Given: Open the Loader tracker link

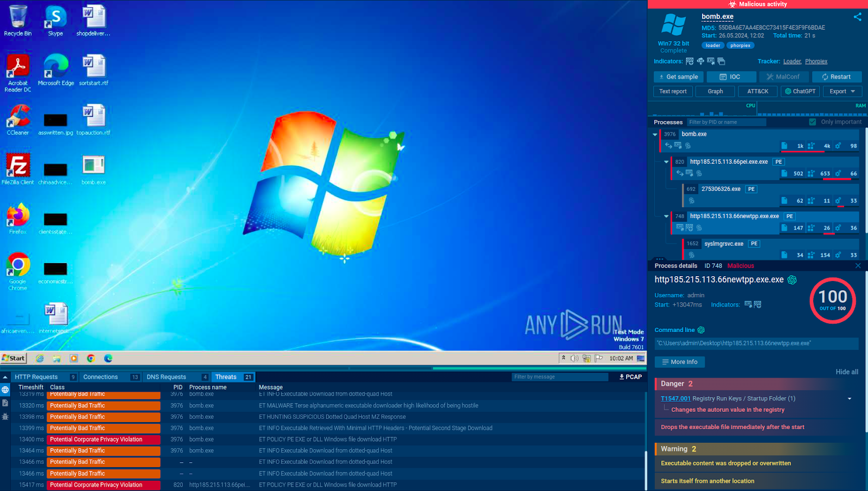Looking at the screenshot, I should pos(792,61).
